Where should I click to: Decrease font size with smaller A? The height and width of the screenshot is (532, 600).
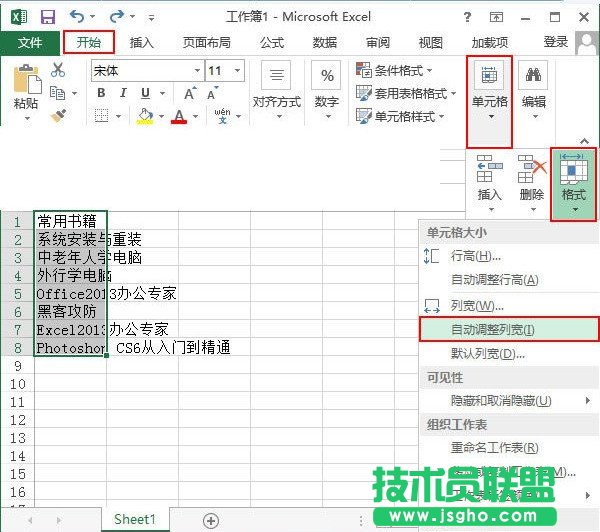click(212, 93)
